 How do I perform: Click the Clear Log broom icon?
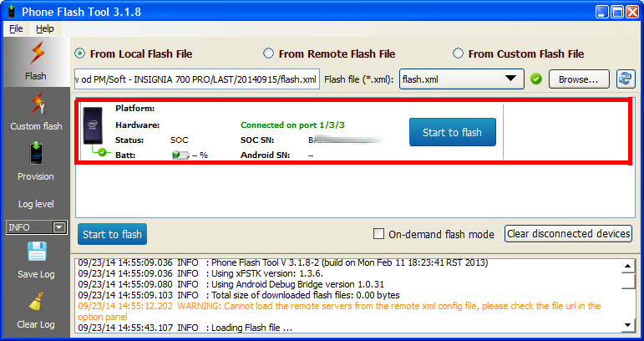tap(37, 303)
